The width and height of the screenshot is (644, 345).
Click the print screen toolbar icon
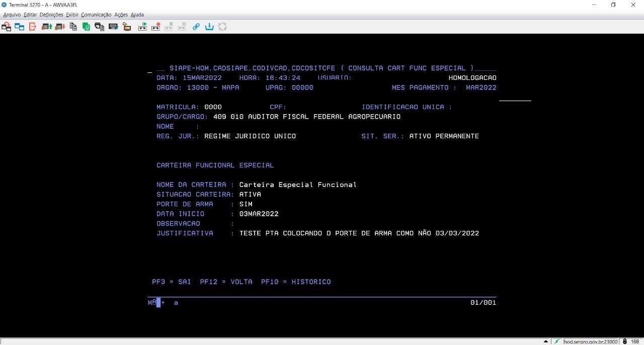pyautogui.click(x=100, y=27)
